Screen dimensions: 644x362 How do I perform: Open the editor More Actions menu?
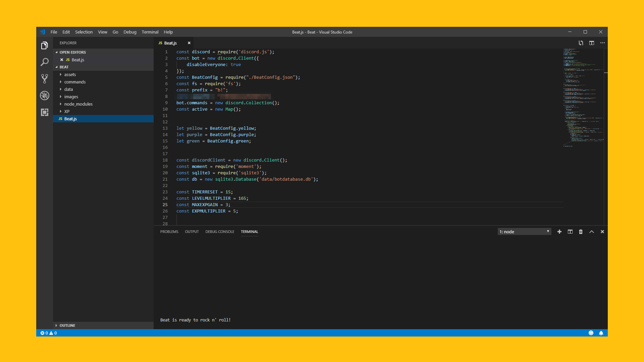602,43
